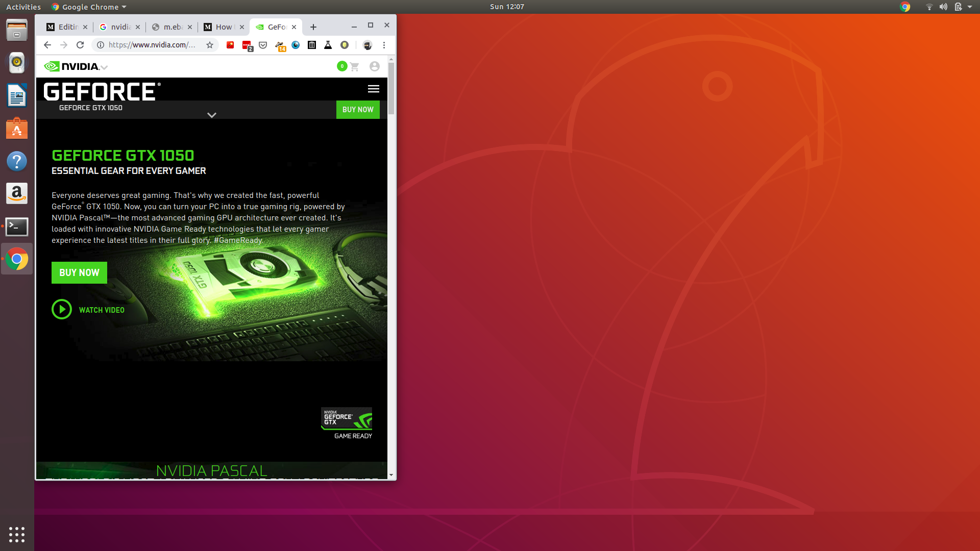
Task: Open Activities overview
Action: tap(23, 7)
